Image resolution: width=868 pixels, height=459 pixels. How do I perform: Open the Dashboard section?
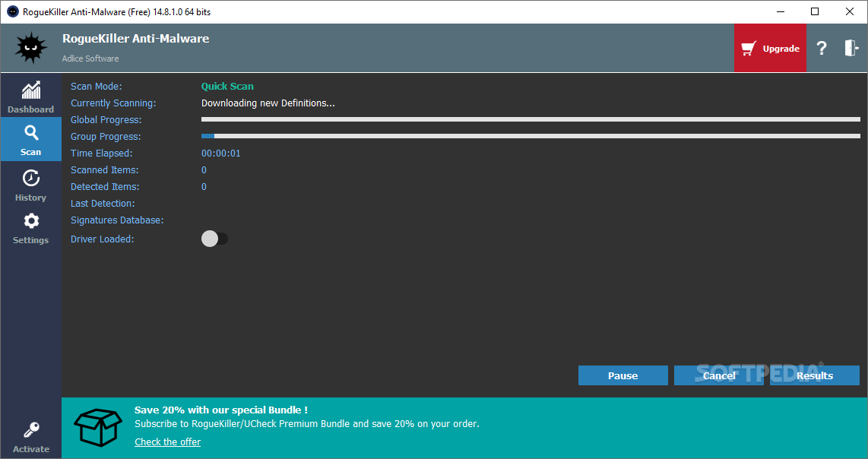click(31, 97)
